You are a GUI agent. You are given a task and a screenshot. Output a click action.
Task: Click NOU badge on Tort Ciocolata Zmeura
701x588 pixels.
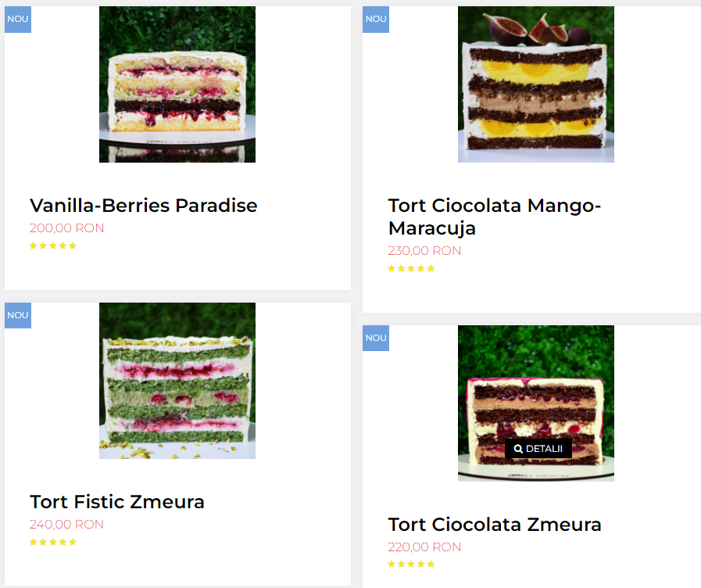pyautogui.click(x=376, y=338)
